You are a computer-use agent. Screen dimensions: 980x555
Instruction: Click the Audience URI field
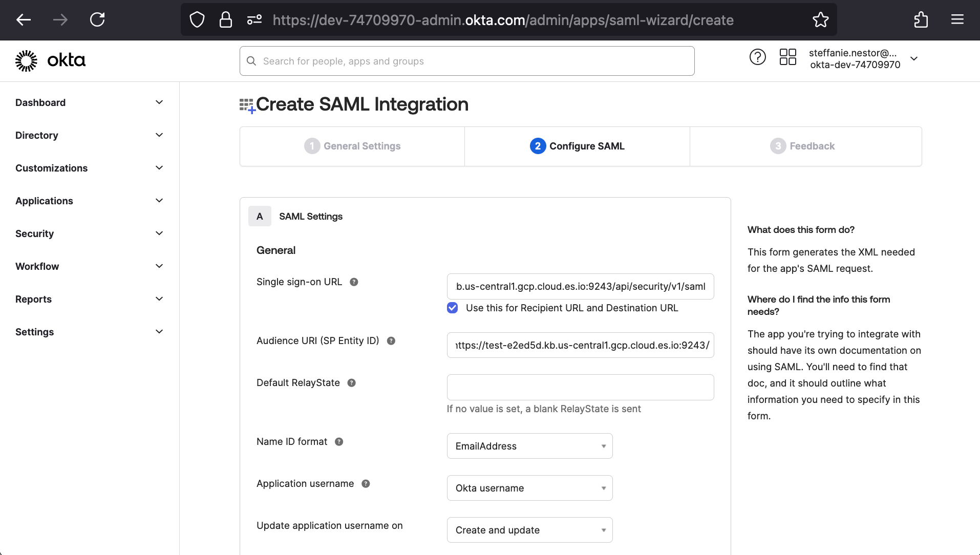580,345
